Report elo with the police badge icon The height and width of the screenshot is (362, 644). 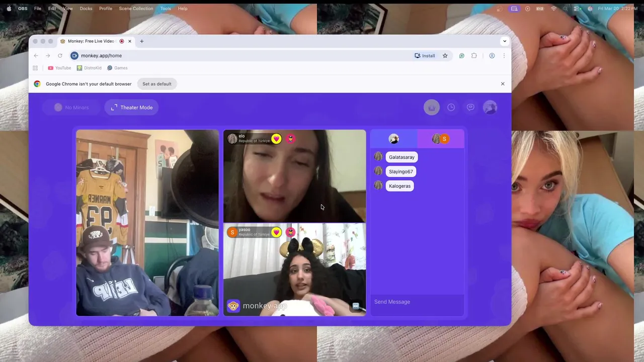290,139
